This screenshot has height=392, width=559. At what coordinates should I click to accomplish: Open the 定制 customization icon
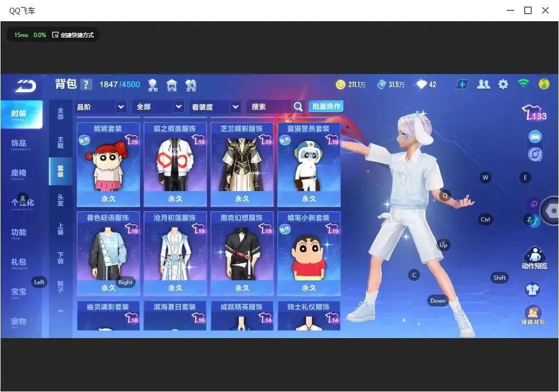coord(191,85)
